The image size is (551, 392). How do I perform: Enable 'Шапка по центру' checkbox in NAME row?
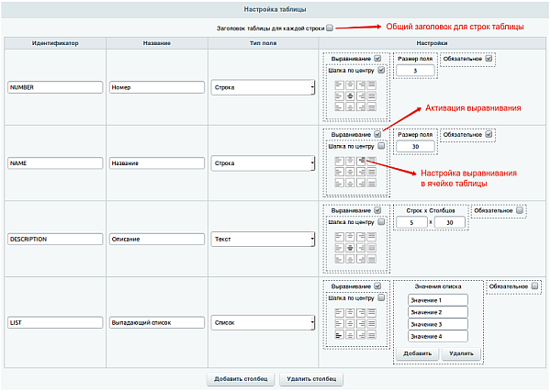pyautogui.click(x=381, y=146)
